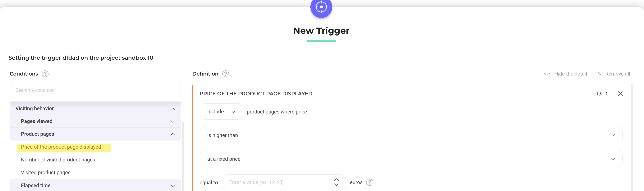Open the Include dropdown

(221, 111)
